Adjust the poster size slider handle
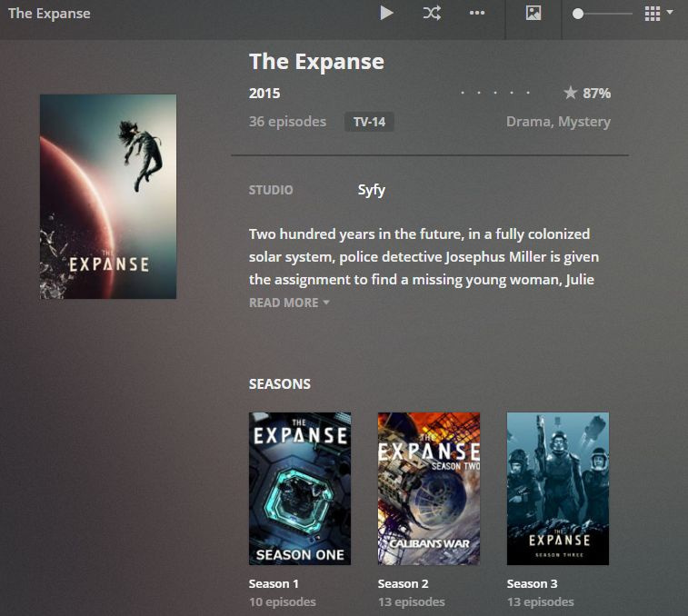Screen dimensions: 688x616 [x=578, y=14]
